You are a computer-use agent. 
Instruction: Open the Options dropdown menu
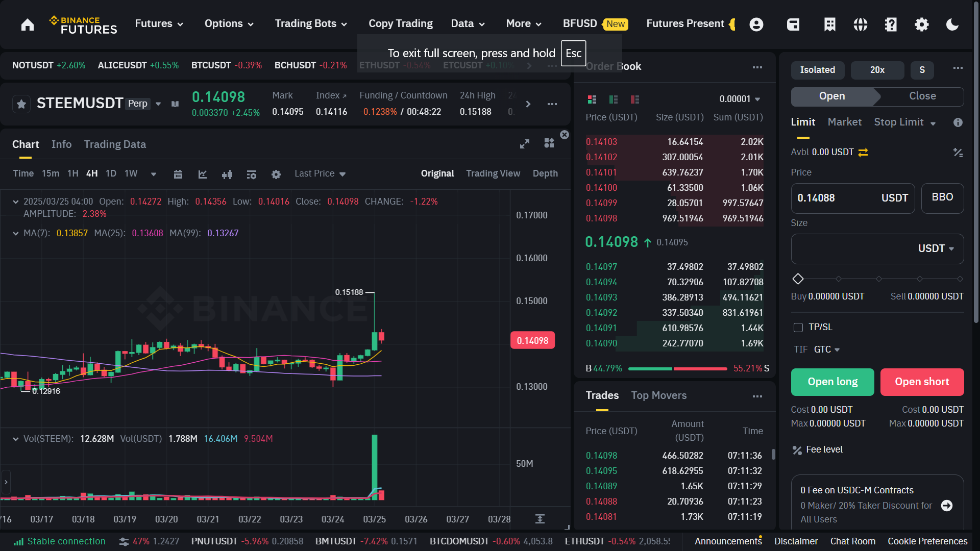pos(229,24)
